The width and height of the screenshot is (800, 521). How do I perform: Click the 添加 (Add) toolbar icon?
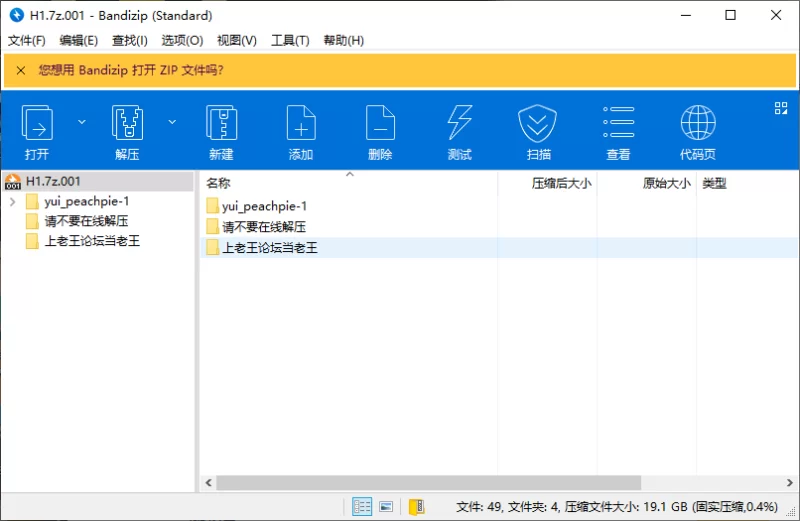pyautogui.click(x=301, y=124)
